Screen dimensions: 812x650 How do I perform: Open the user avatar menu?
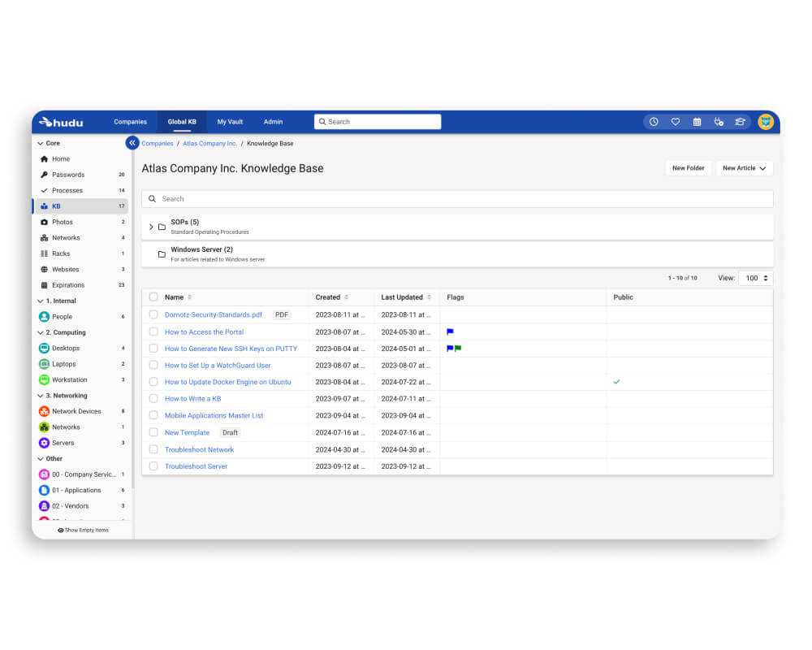point(766,122)
